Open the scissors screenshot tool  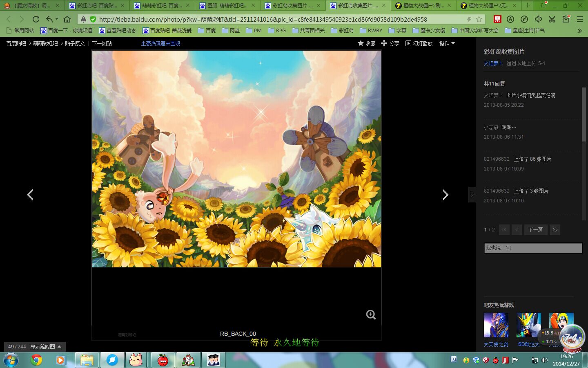click(552, 19)
